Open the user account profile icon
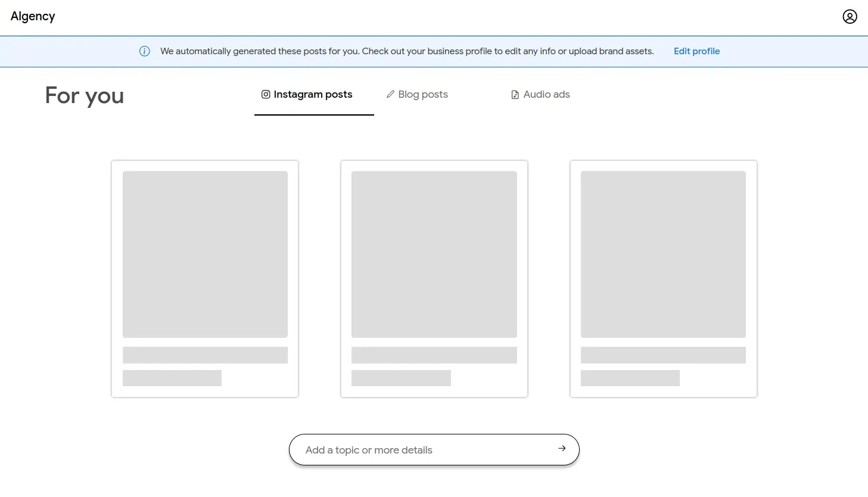The width and height of the screenshot is (868, 497). point(850,17)
